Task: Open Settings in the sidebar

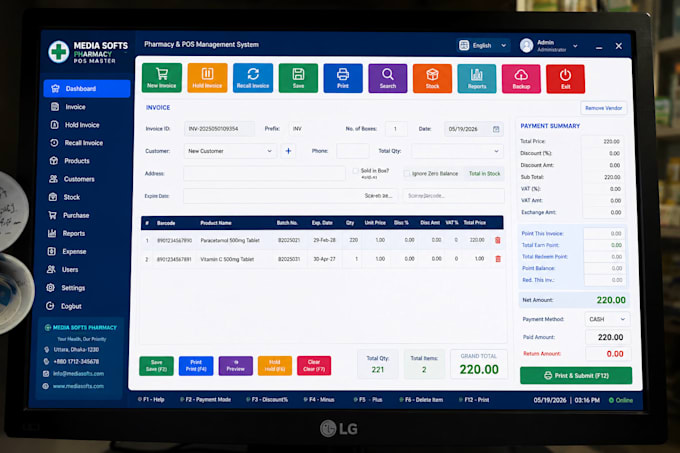Action: point(73,288)
